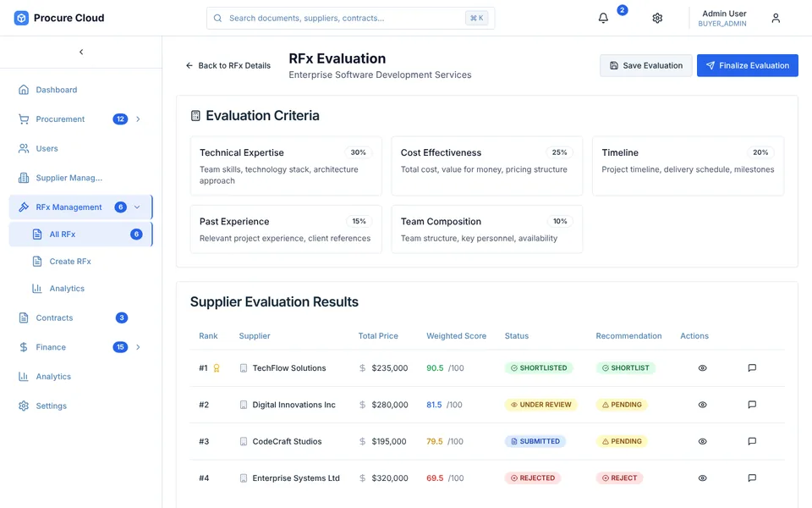Go to Dashboard in sidebar
The height and width of the screenshot is (508, 812).
tap(81, 90)
